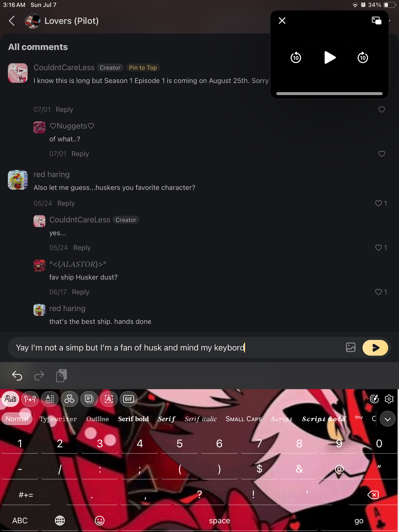Like CouldntCareLess's pinned comment
This screenshot has width=399, height=532.
382,109
